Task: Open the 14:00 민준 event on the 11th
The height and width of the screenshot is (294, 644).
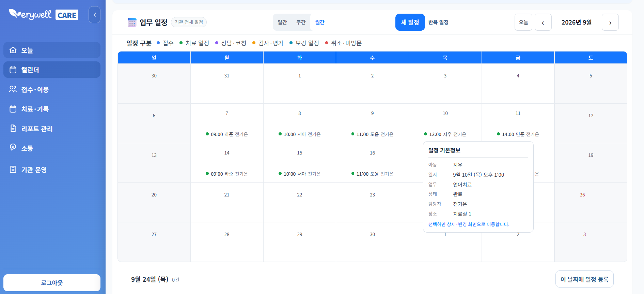Action: [518, 134]
